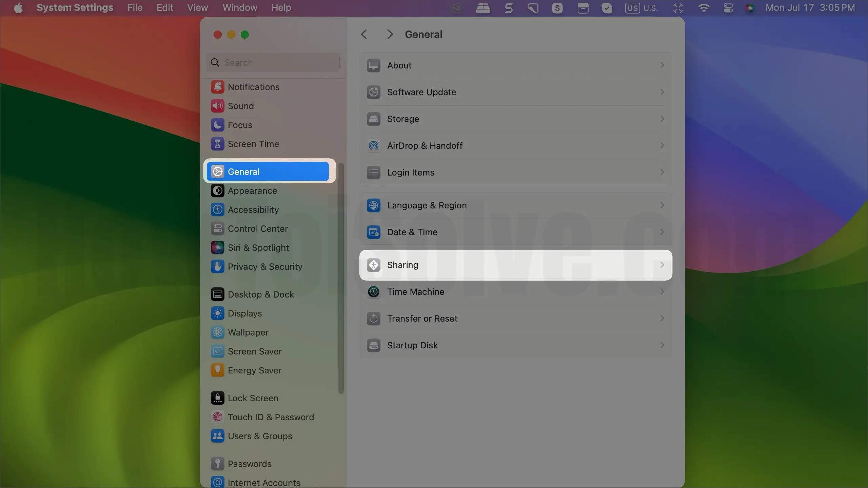Click the Language & Region globe icon
Image resolution: width=868 pixels, height=488 pixels.
(x=374, y=205)
